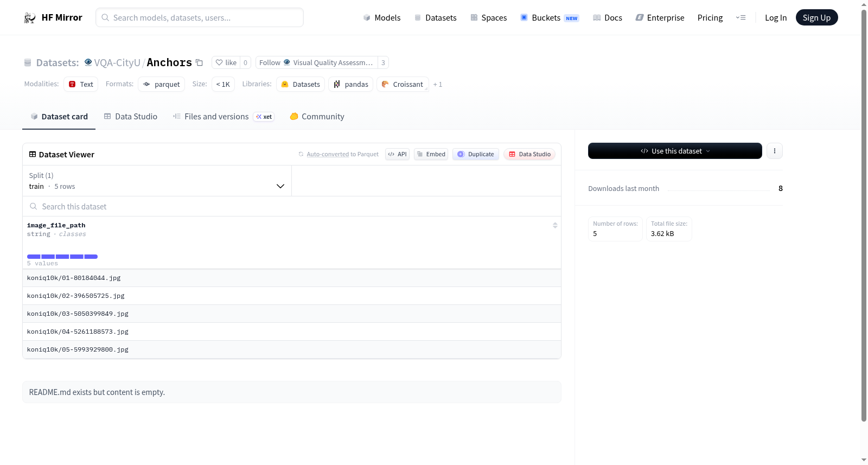Viewport: 868px width, 465px height.
Task: Click the Croissant library tag
Action: (403, 85)
